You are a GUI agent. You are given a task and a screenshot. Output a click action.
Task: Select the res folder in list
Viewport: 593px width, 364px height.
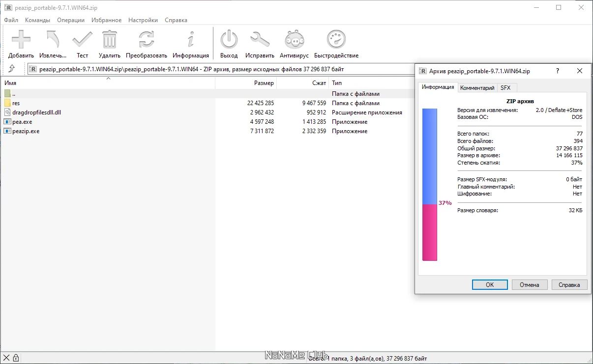tap(16, 103)
